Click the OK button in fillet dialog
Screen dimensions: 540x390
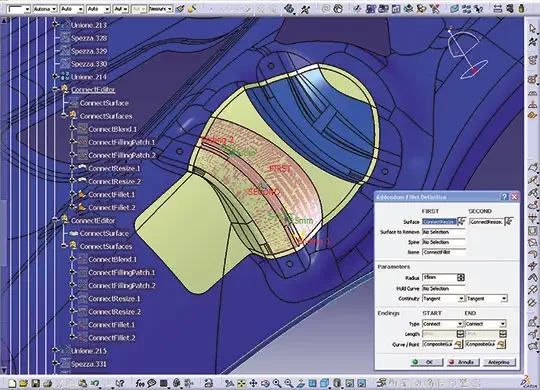click(x=427, y=362)
